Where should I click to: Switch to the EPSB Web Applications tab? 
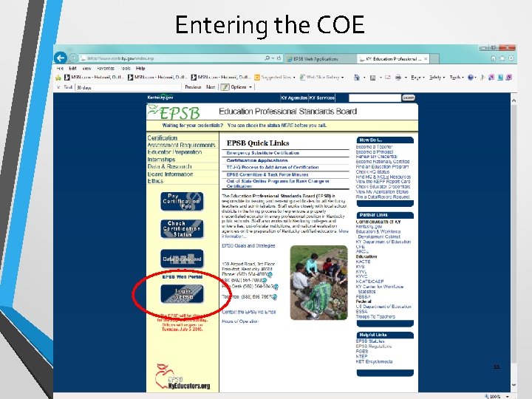click(x=320, y=58)
